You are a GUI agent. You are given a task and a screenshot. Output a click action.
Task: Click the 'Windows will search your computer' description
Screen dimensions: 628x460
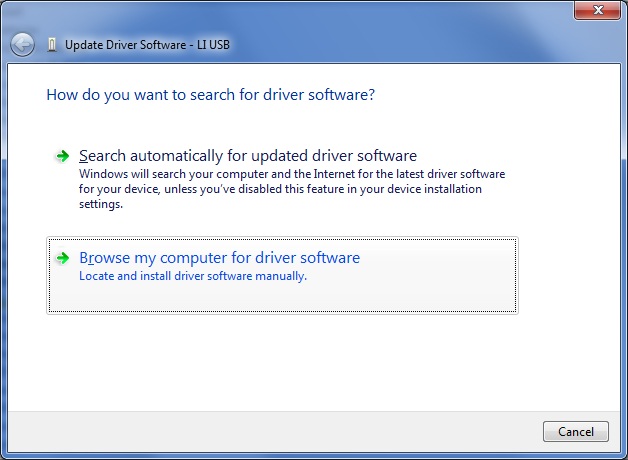pos(290,174)
